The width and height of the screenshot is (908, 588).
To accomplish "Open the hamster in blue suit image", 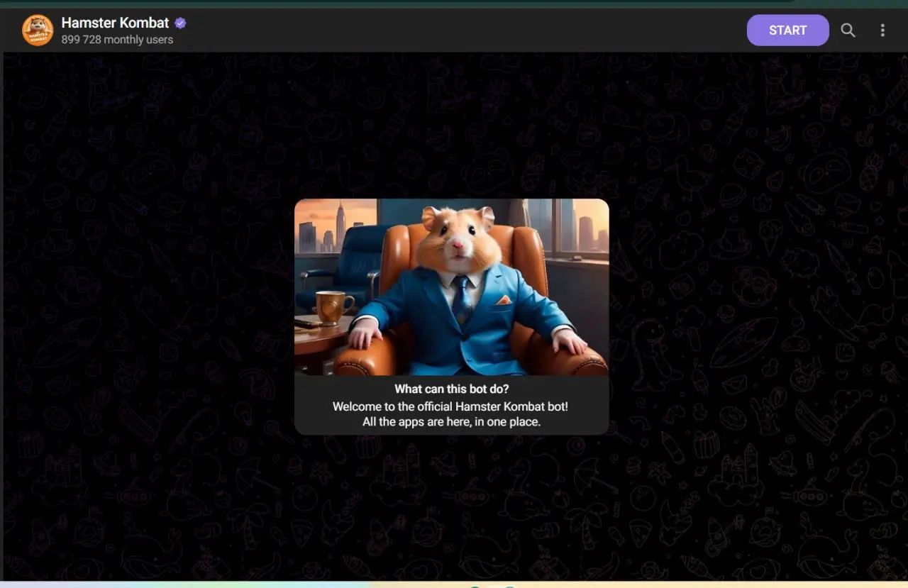I will (x=451, y=287).
